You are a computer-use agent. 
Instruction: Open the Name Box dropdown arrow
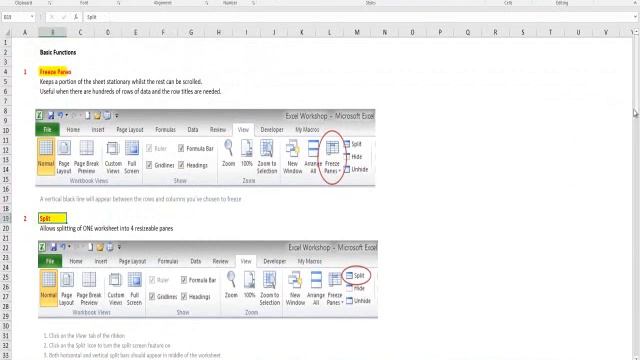pos(32,17)
